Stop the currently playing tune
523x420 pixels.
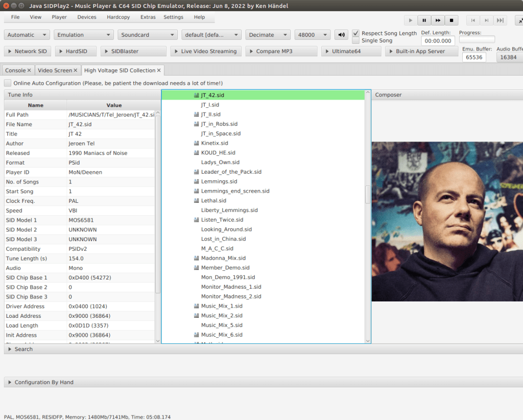(x=451, y=20)
